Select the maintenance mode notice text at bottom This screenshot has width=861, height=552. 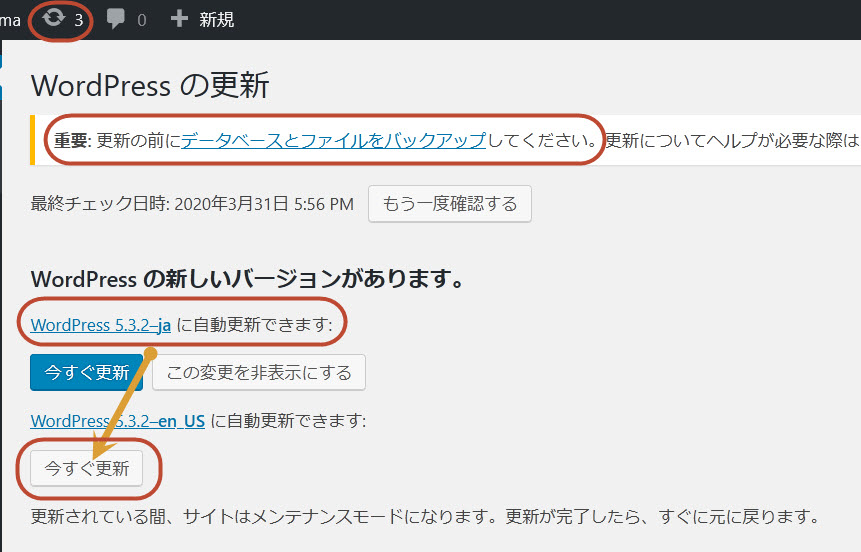pos(426,516)
